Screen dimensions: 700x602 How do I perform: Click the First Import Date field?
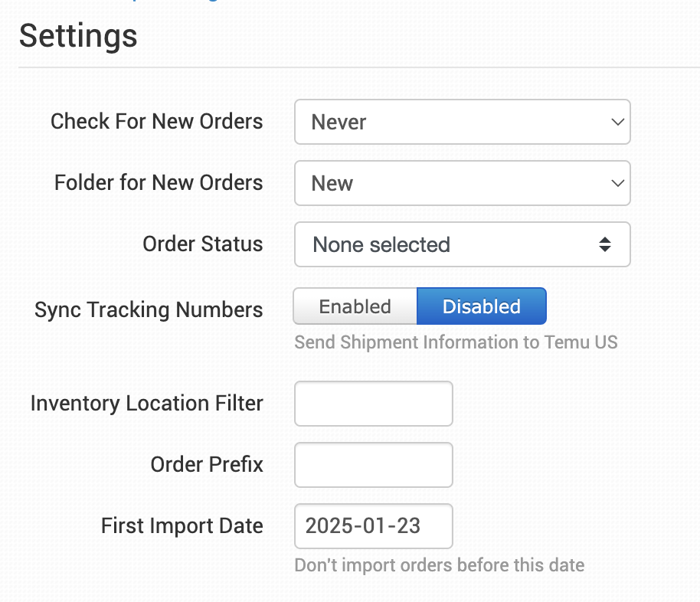(x=374, y=526)
